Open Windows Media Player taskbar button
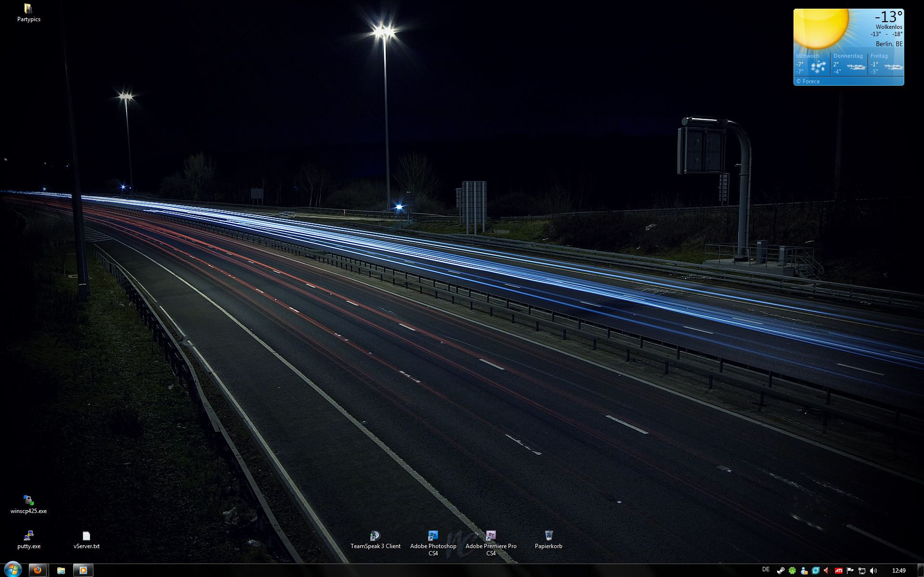The image size is (924, 577). pos(83,570)
